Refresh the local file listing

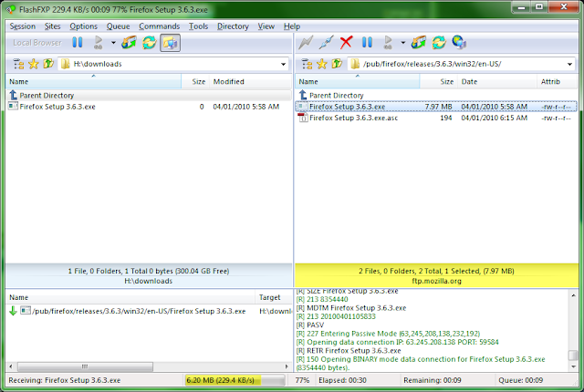tap(150, 43)
